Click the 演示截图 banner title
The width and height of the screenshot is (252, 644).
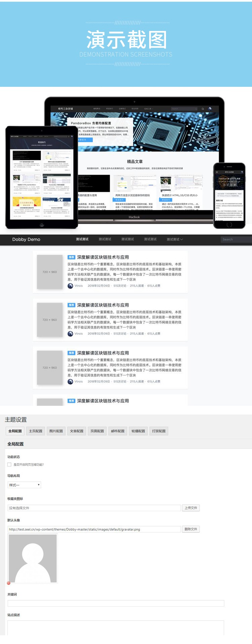click(127, 40)
